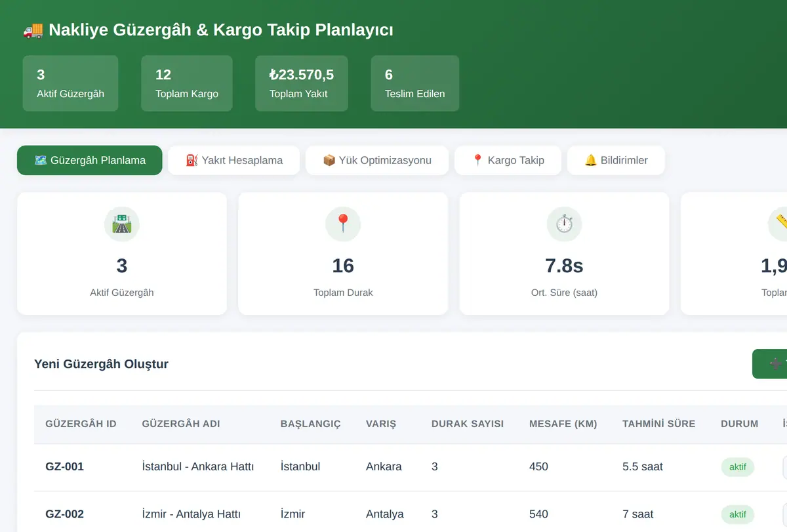Click the DURAK SAYISI column header

(x=468, y=424)
